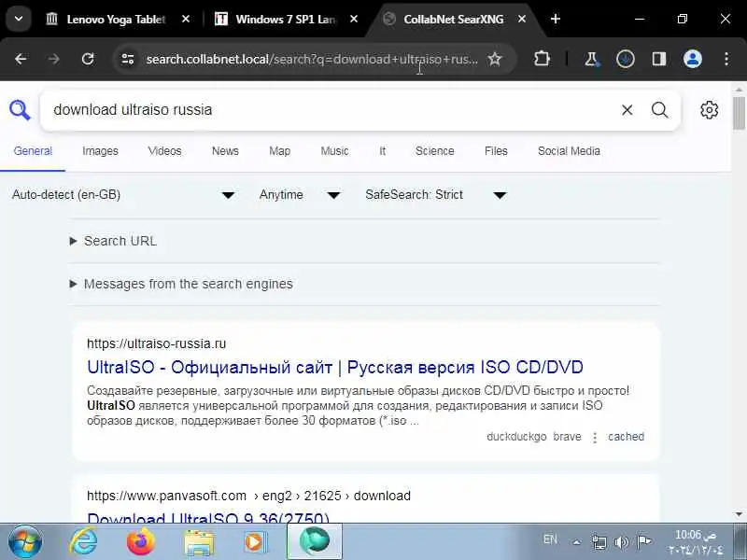Open SearXNG preferences gear
This screenshot has width=747, height=560.
tap(709, 110)
